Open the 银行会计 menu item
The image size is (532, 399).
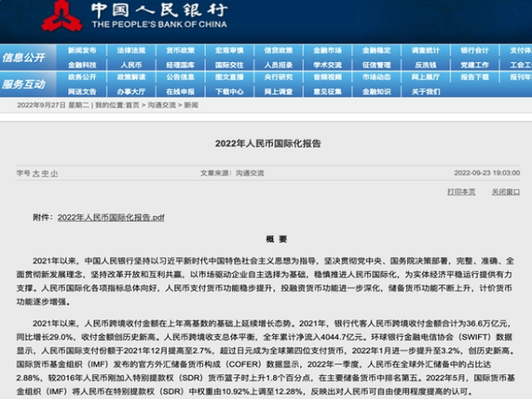coord(474,51)
